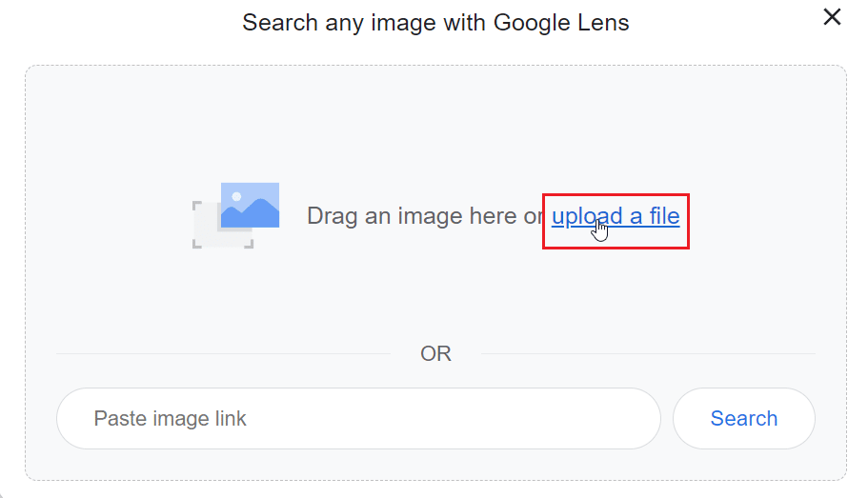
Task: Open the file picker via upload link
Action: coord(616,216)
